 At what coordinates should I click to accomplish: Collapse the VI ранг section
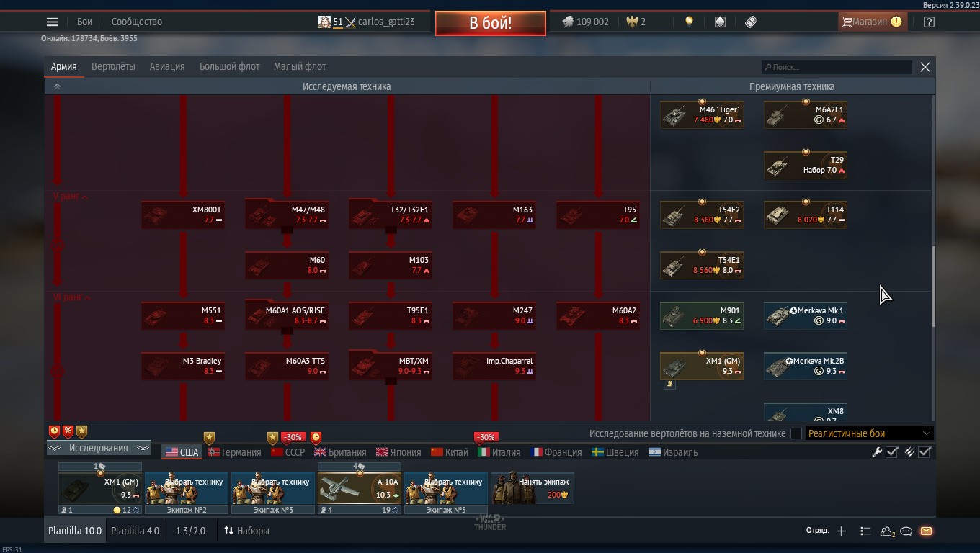click(x=71, y=297)
